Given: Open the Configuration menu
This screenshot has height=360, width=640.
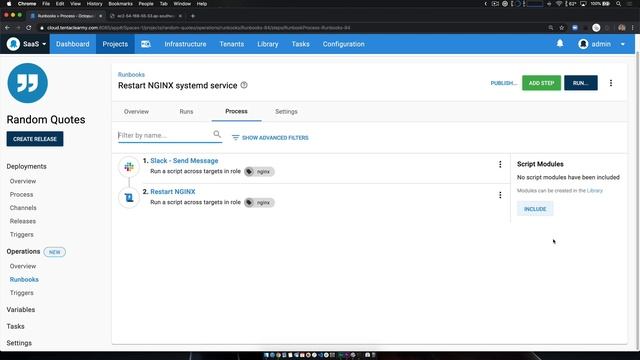Looking at the screenshot, I should (344, 44).
